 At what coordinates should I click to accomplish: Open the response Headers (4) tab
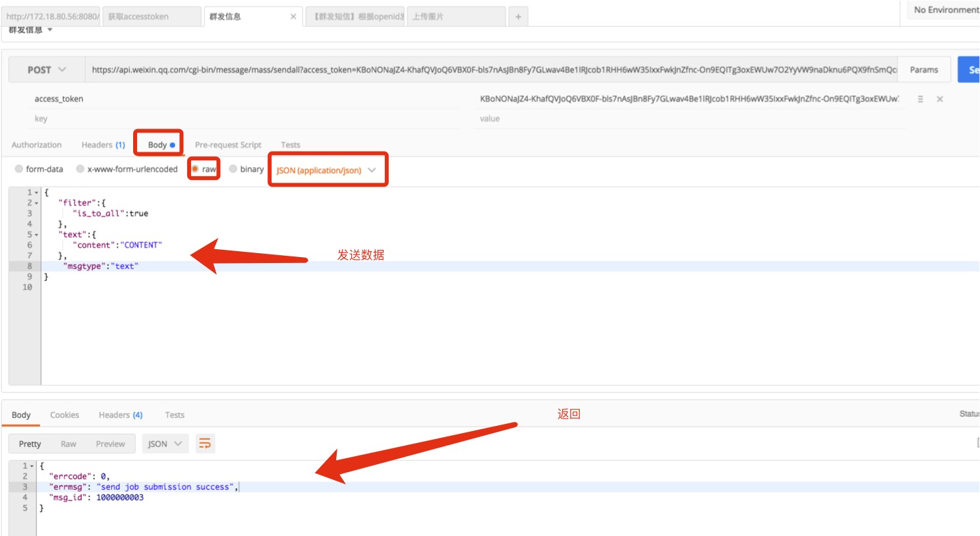(121, 415)
